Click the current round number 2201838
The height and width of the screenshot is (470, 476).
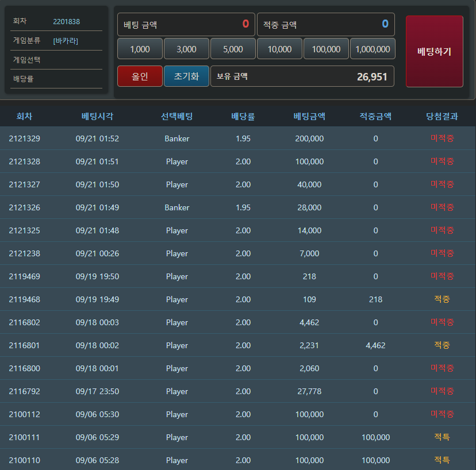67,21
